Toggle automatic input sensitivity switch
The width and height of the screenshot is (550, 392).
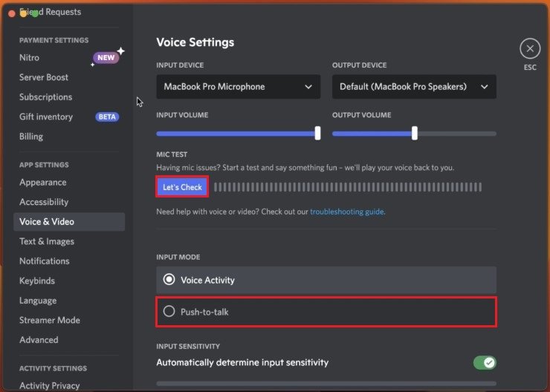tap(485, 362)
